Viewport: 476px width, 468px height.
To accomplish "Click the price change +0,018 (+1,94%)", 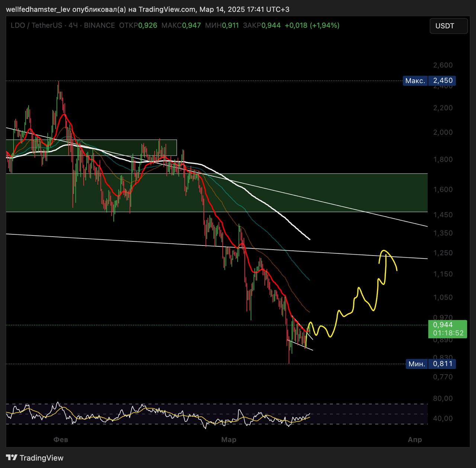I will click(312, 25).
